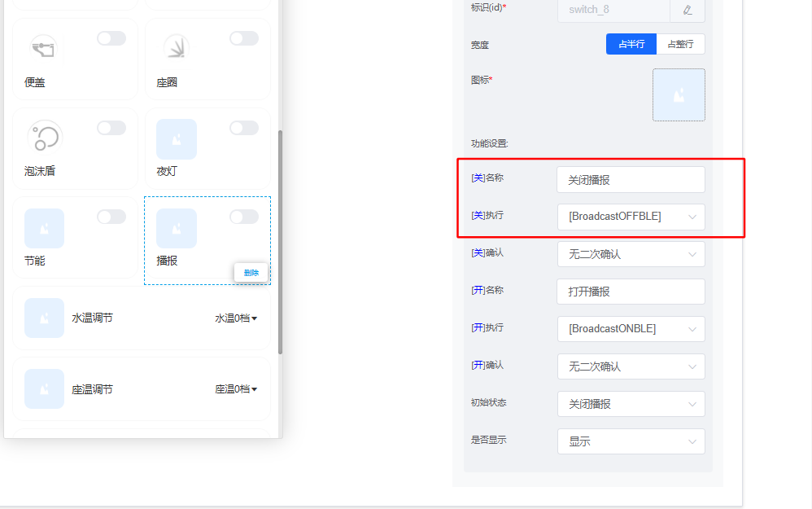Select the 节能 energy-saving icon
The image size is (812, 509).
[x=44, y=228]
